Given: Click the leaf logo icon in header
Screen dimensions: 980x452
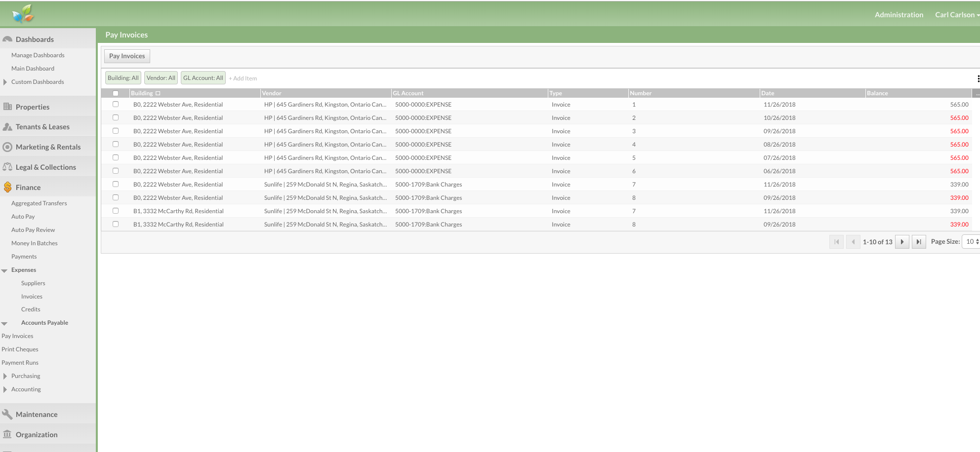Looking at the screenshot, I should pyautogui.click(x=23, y=14).
